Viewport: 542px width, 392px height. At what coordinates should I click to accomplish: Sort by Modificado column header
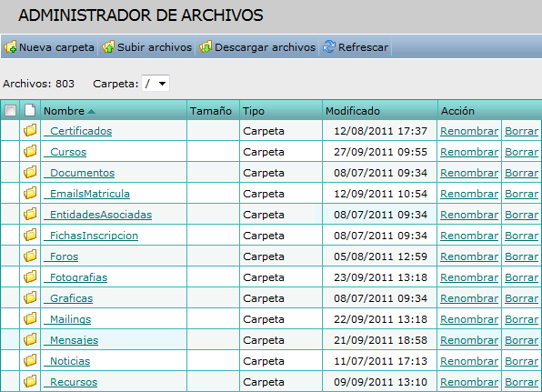pyautogui.click(x=353, y=111)
